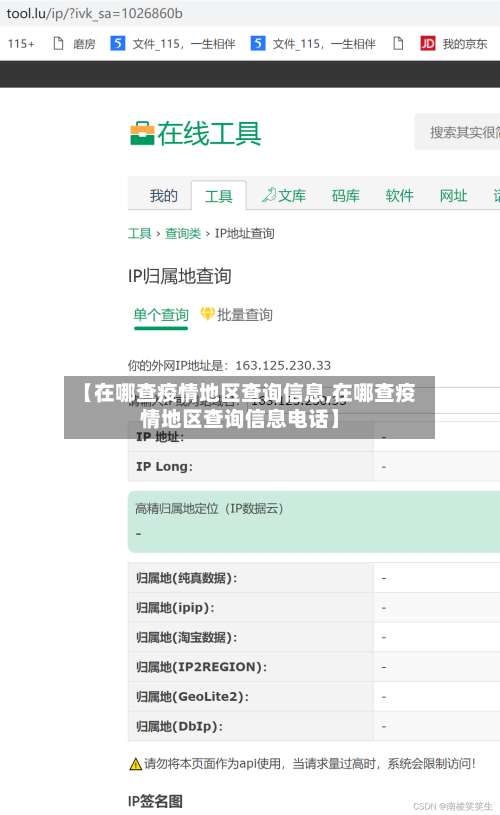Image resolution: width=500 pixels, height=815 pixels.
Task: Open first 文件_115 bookmark blue icon
Action: click(117, 43)
